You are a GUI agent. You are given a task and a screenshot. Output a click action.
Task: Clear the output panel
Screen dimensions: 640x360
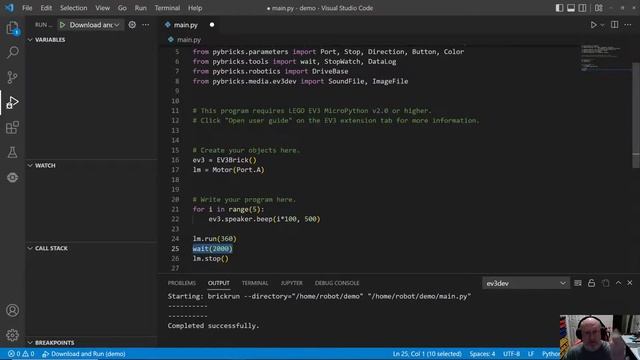pos(578,283)
